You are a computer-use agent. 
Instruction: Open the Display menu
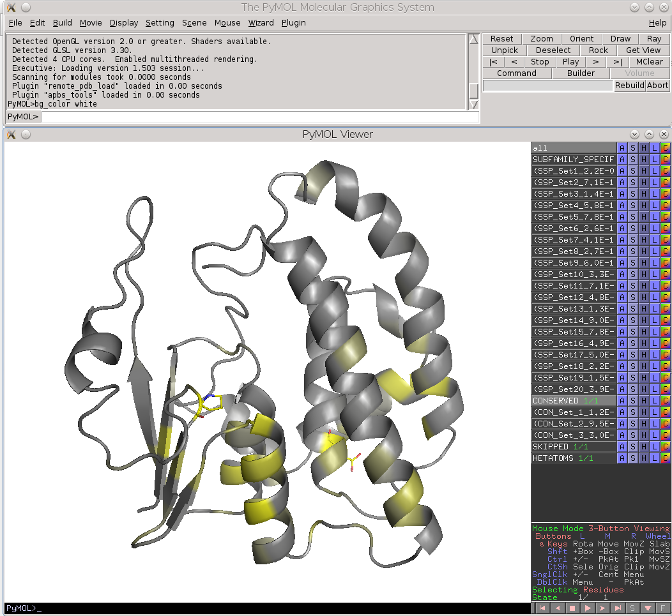[124, 23]
